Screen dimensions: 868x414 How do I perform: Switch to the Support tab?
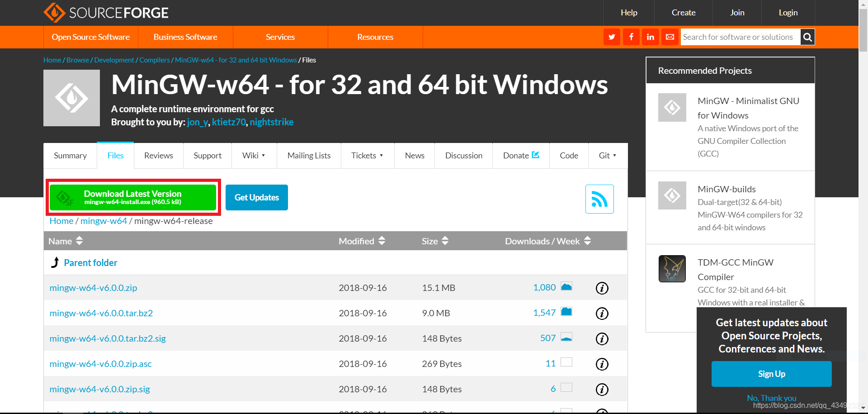pos(208,156)
